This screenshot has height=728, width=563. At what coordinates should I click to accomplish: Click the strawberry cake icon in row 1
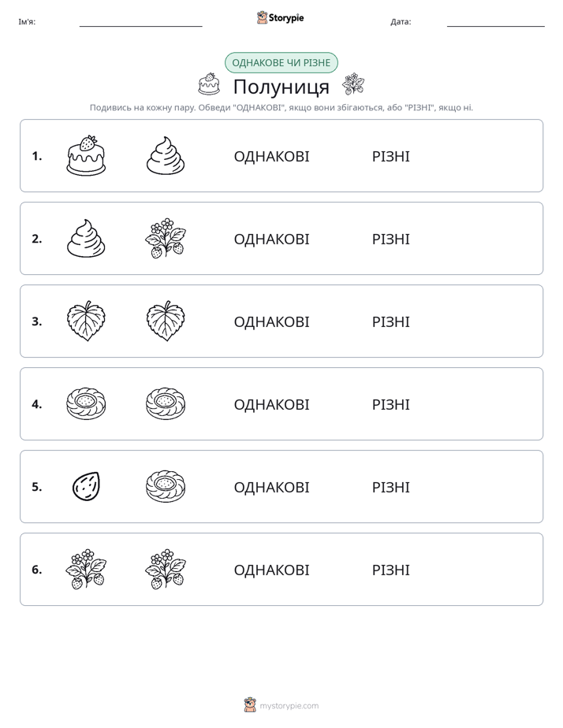point(86,155)
